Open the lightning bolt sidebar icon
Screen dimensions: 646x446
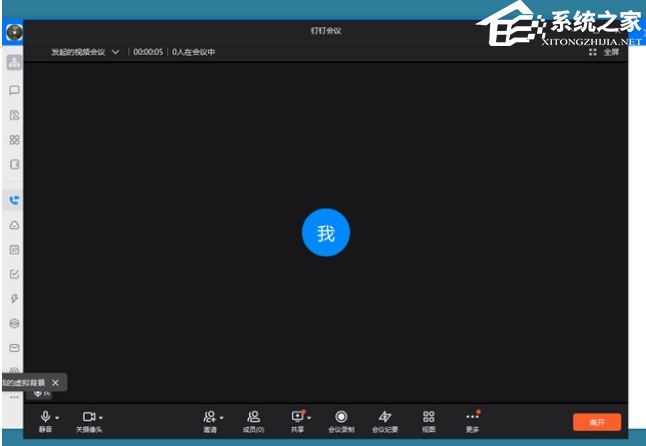14,299
